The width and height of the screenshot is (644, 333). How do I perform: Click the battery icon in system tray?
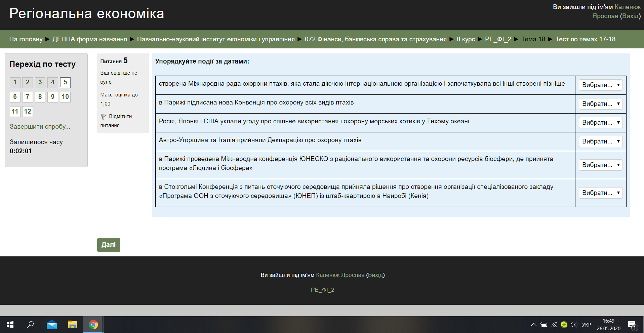coord(543,324)
